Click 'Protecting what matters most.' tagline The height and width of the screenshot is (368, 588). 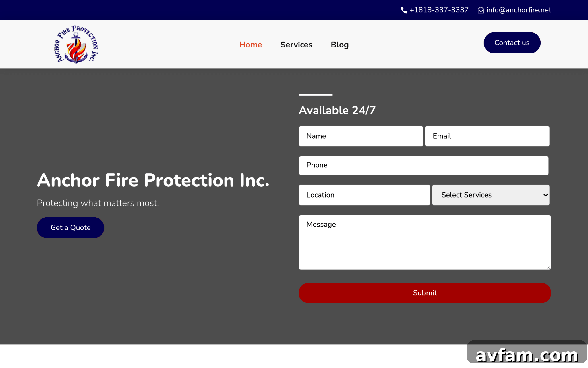click(x=98, y=203)
